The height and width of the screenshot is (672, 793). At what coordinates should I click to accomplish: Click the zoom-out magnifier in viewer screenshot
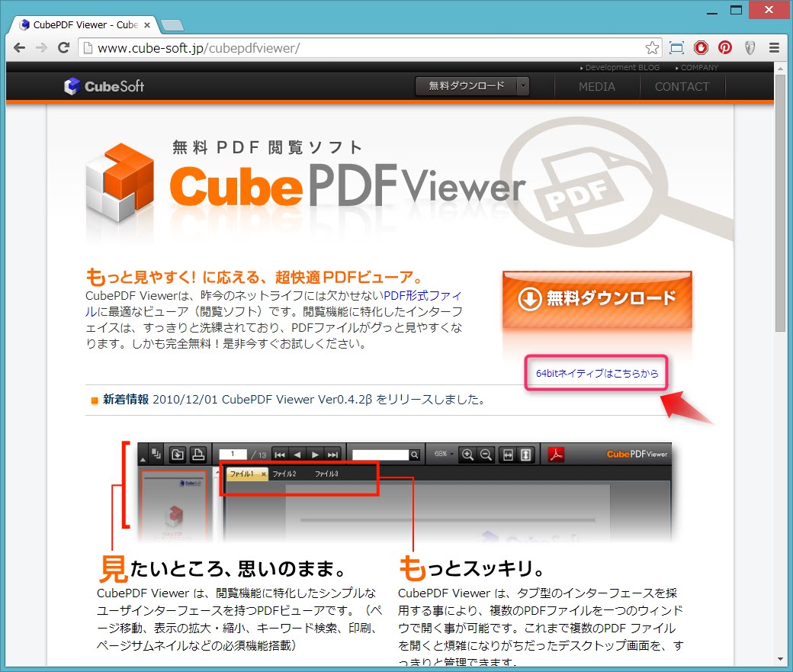pyautogui.click(x=486, y=455)
